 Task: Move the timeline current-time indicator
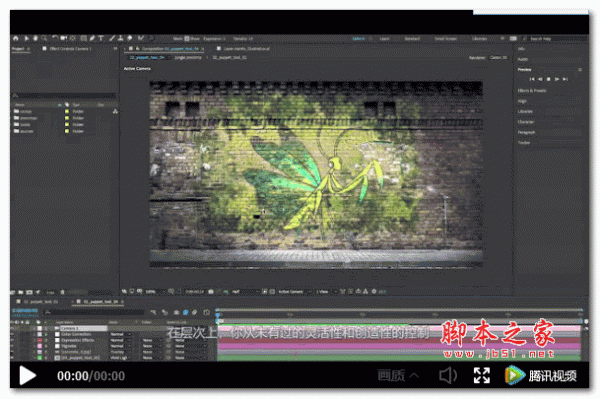[x=218, y=315]
